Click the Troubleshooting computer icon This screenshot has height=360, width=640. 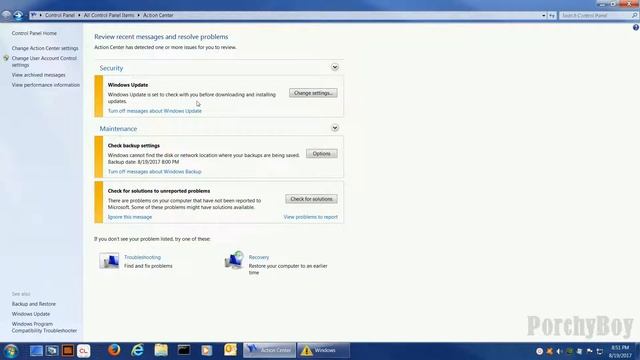tap(109, 260)
